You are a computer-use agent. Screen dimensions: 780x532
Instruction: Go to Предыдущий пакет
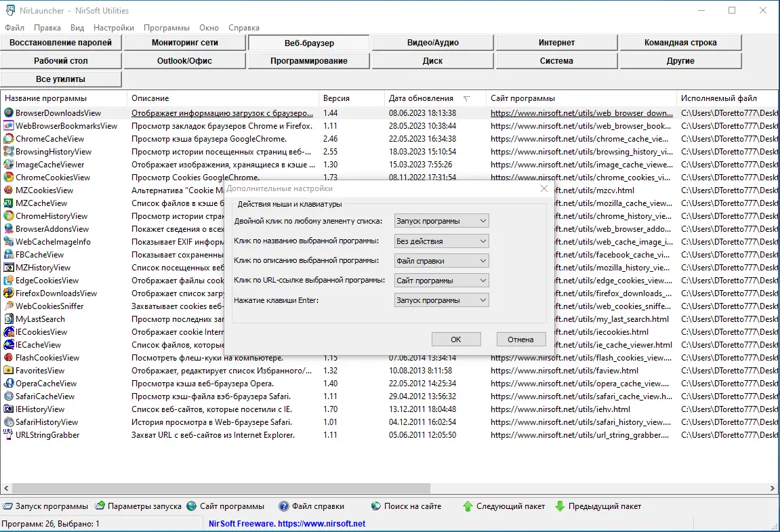(x=598, y=506)
